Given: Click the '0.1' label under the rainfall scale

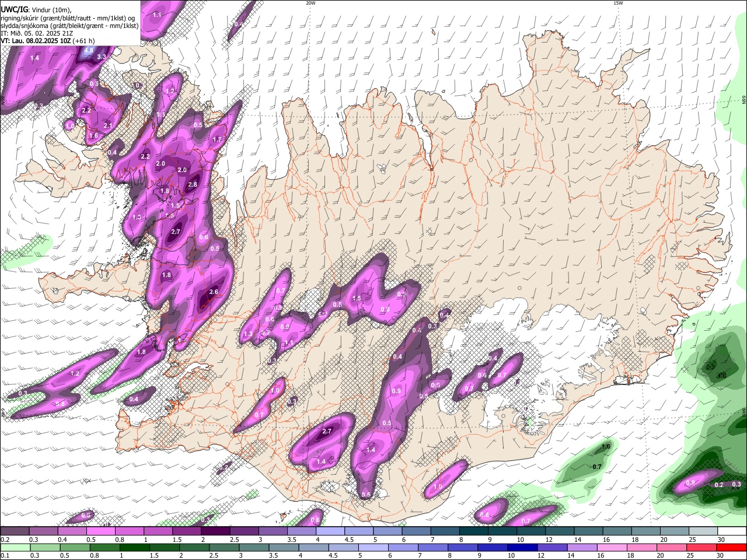Looking at the screenshot, I should pyautogui.click(x=5, y=556).
